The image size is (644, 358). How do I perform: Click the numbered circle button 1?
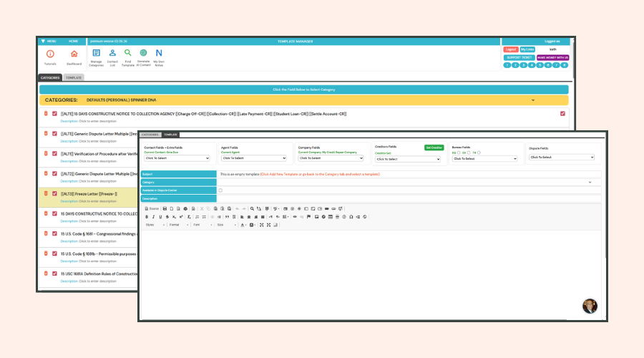(x=507, y=65)
